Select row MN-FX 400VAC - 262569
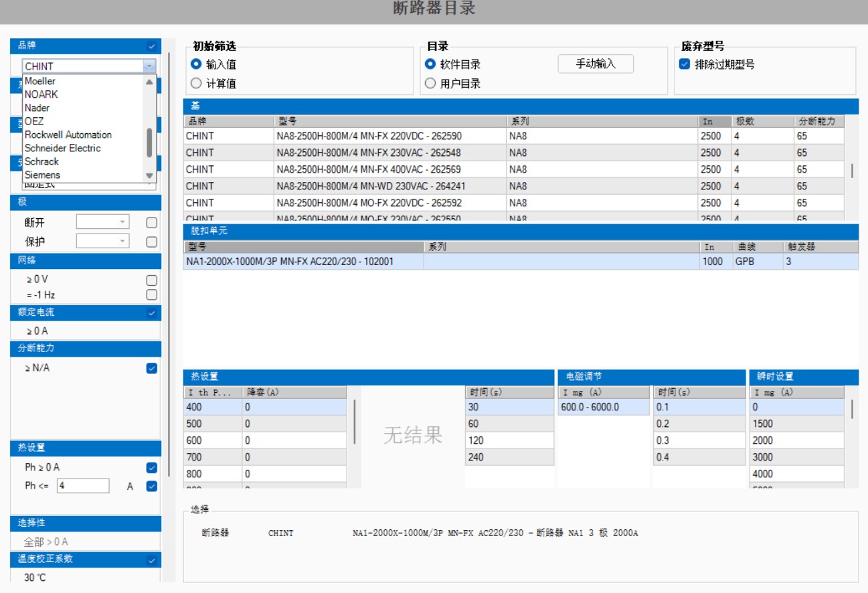 coord(514,169)
